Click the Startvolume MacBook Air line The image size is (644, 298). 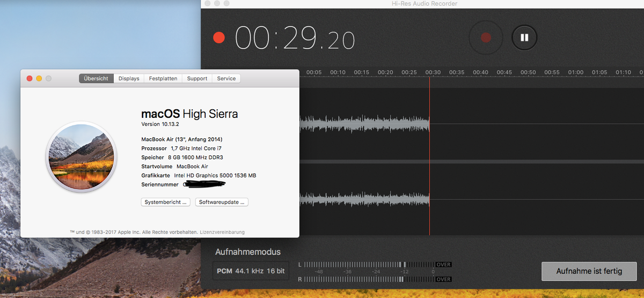174,166
